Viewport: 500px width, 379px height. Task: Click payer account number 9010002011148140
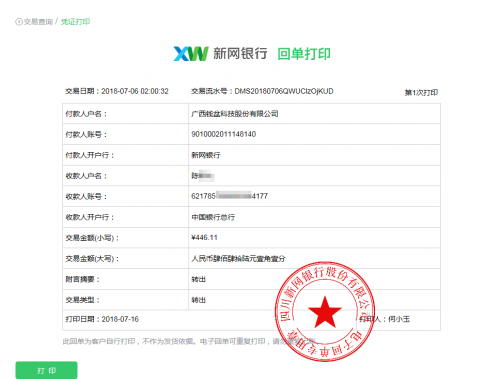224,134
